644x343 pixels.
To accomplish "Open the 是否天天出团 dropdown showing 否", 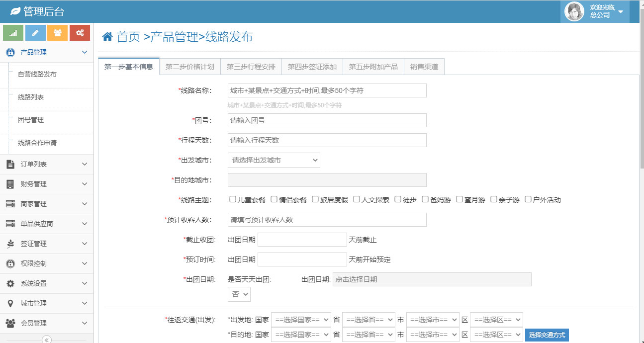I will tap(239, 294).
